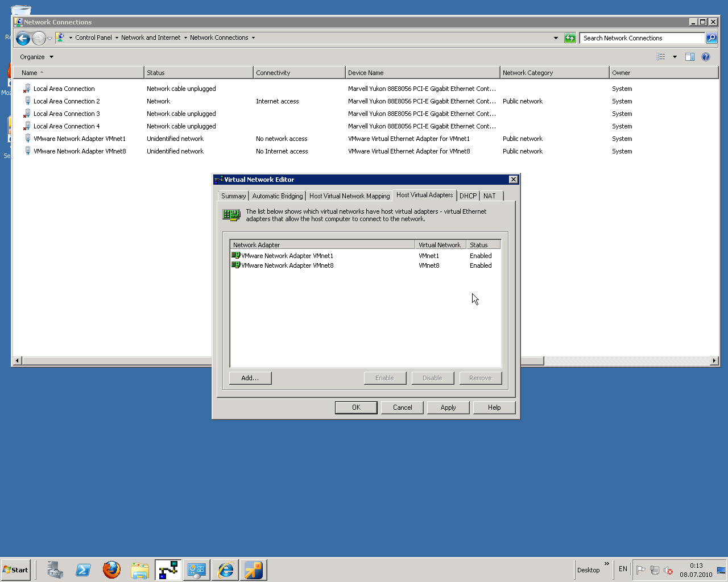
Task: Switch to Virtual Network Editor taskbar icon
Action: click(168, 569)
